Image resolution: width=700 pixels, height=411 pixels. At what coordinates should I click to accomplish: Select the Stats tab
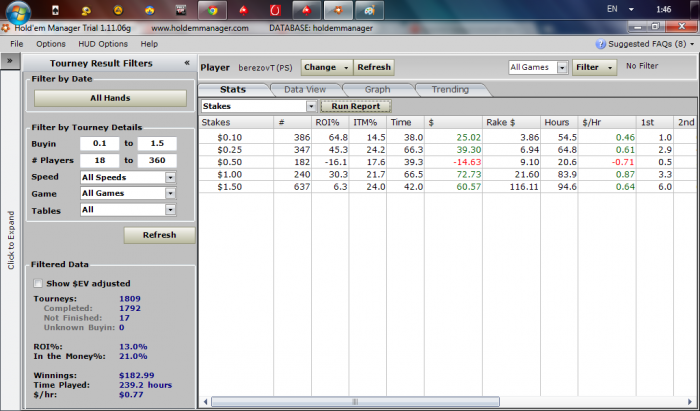click(233, 90)
